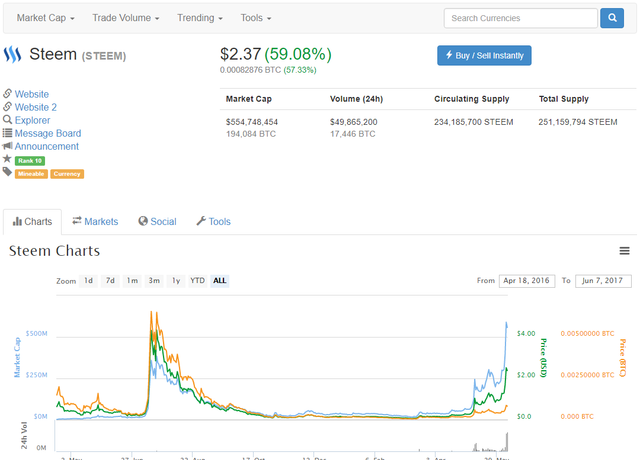Click the To date field Jun 7, 2017

pos(603,281)
